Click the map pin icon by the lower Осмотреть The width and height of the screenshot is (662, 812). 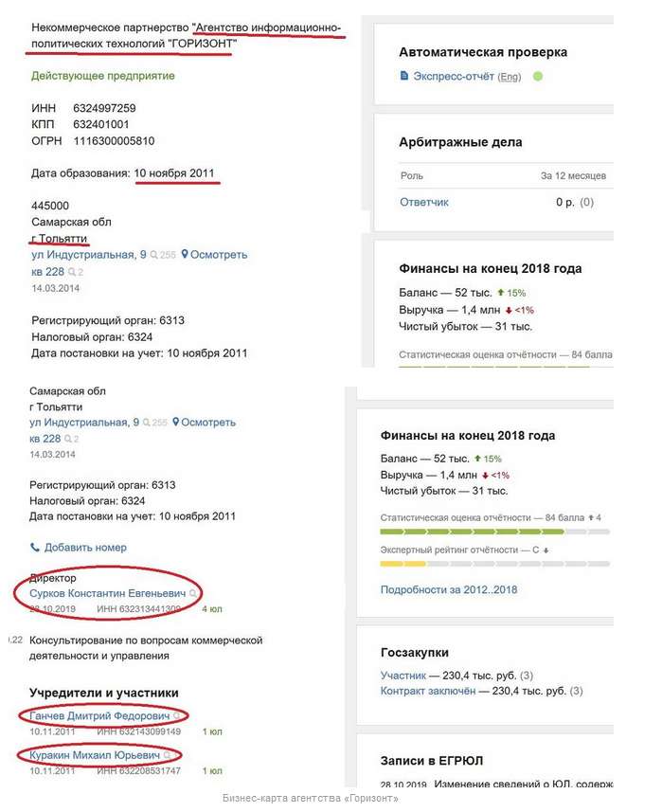tap(175, 422)
